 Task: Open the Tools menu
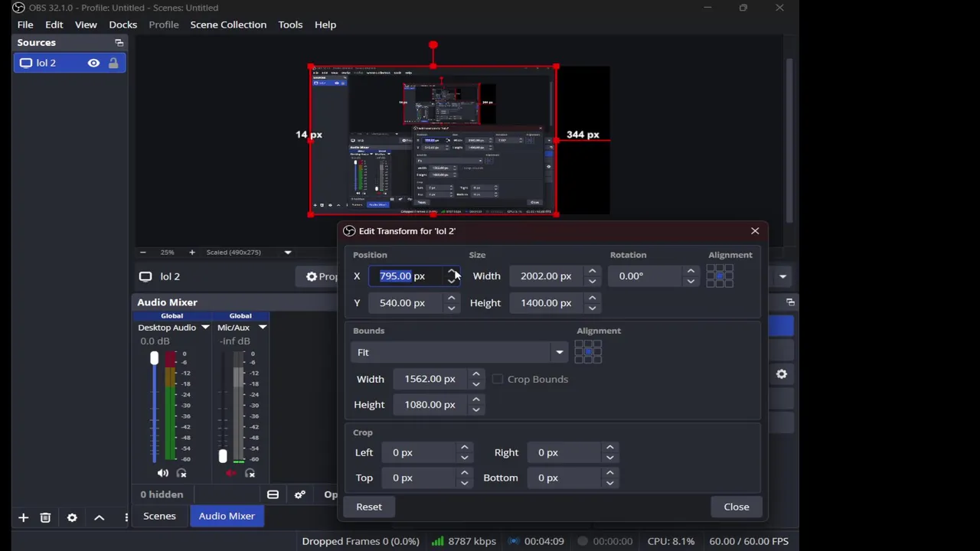point(290,24)
